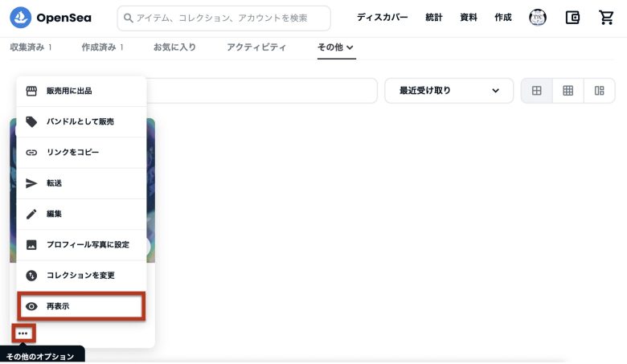Select the small grid view icon
Viewport: 627px width, 364px height.
point(568,91)
